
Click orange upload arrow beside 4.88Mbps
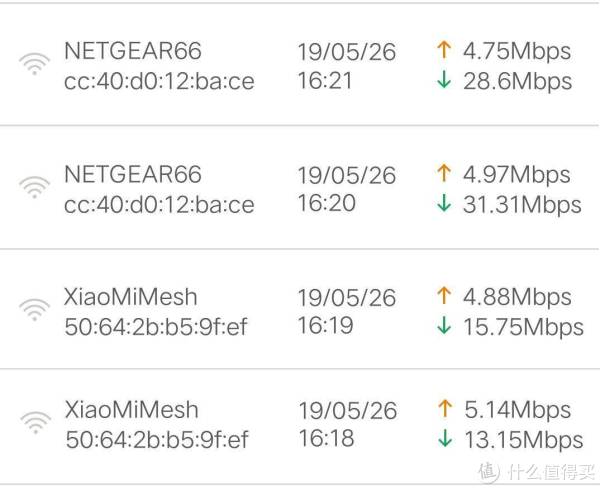click(x=444, y=295)
